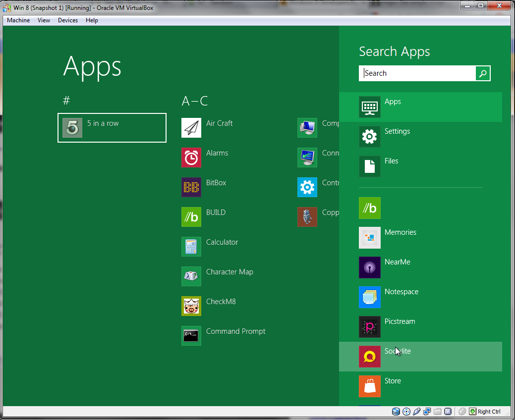Screen dimensions: 515x420
Task: Click the "Command Prompt" app name
Action: (236, 331)
